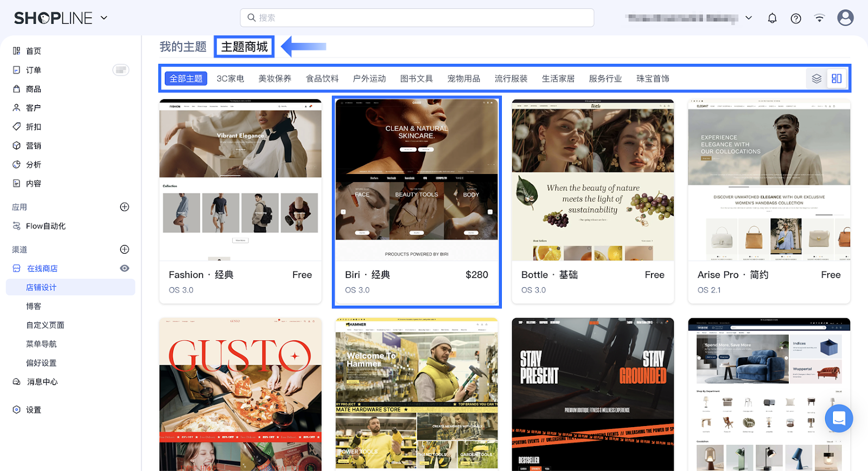Viewport: 868px width, 471px height.
Task: Choose the 宠物用品 category
Action: click(464, 79)
